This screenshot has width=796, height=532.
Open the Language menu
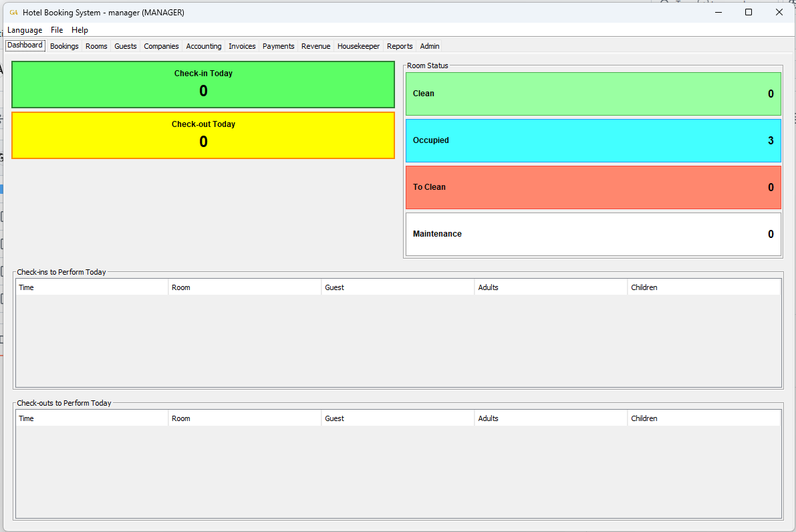click(x=25, y=30)
